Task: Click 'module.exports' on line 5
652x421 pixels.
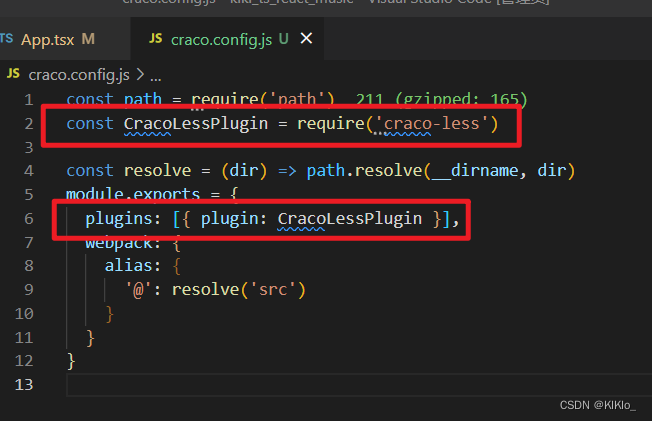Action: tap(133, 194)
